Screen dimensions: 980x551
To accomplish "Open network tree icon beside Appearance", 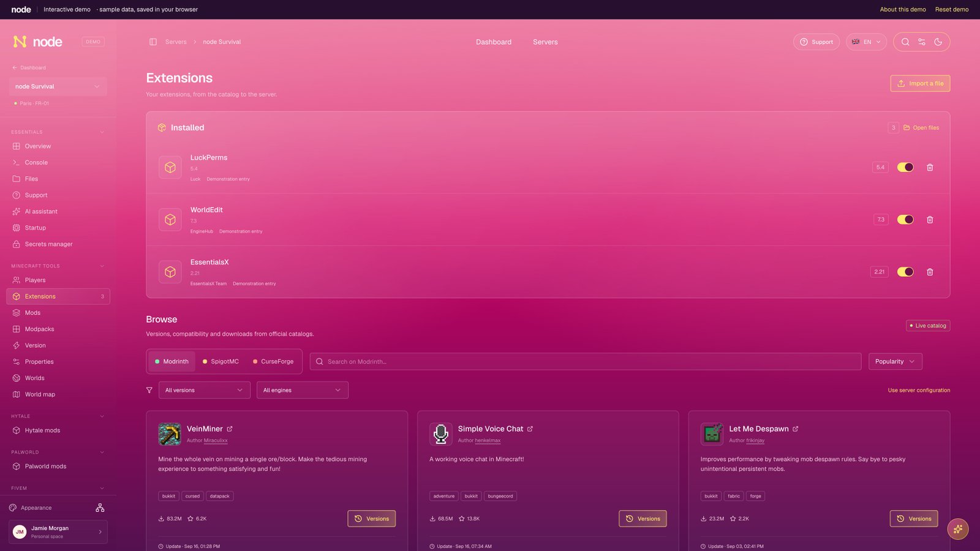I will (x=100, y=508).
